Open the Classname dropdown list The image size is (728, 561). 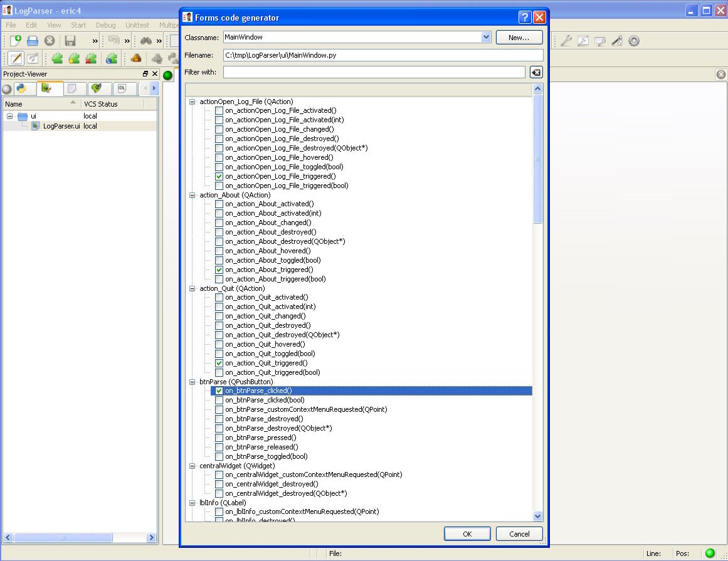pos(486,38)
